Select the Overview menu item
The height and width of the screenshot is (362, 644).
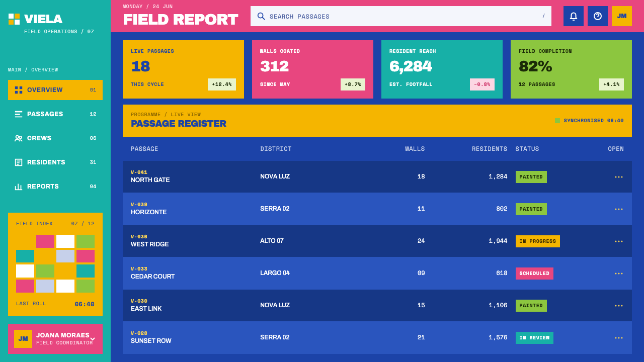[x=55, y=90]
